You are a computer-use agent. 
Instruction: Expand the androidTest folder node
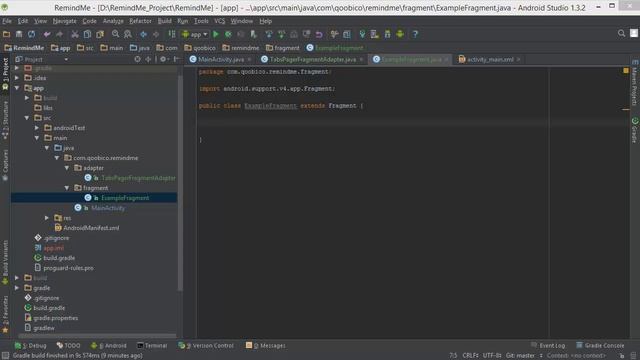[37, 128]
